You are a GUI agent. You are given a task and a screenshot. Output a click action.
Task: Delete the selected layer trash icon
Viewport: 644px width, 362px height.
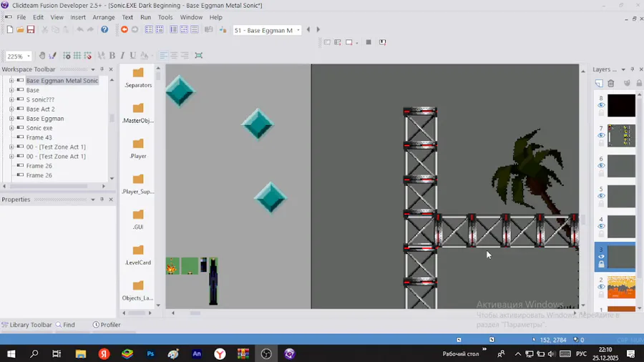611,83
